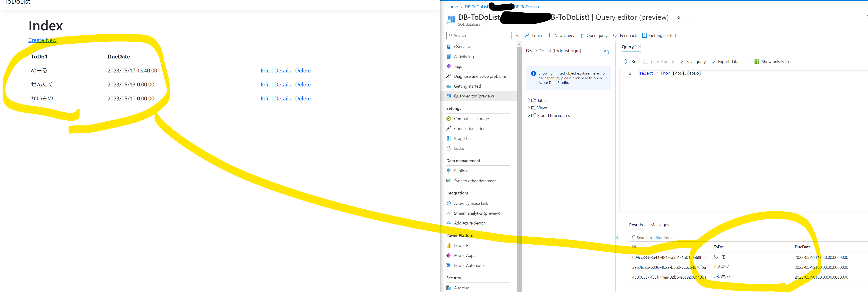Click the Run query play icon

tap(626, 62)
